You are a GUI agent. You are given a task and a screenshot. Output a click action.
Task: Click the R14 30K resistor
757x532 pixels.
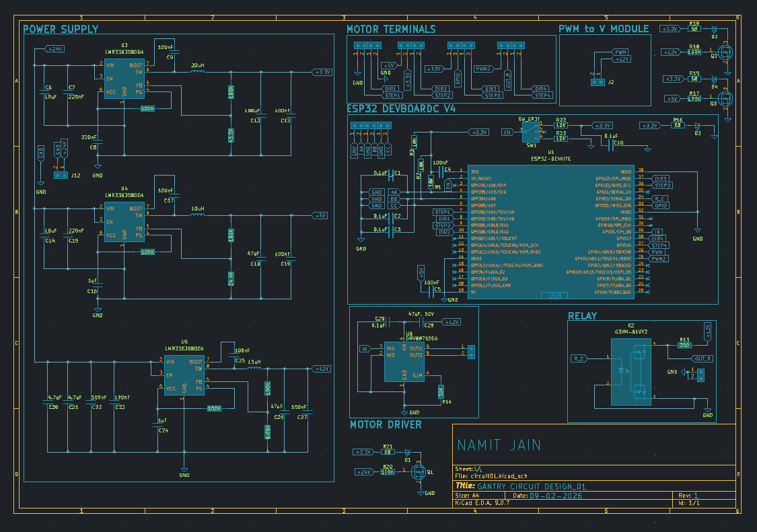pyautogui.click(x=441, y=391)
